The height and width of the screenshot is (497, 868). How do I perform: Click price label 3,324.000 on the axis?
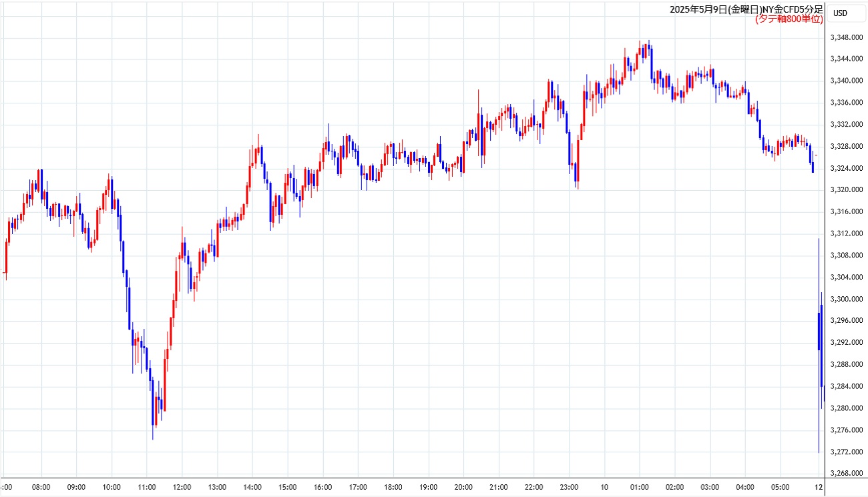(847, 168)
